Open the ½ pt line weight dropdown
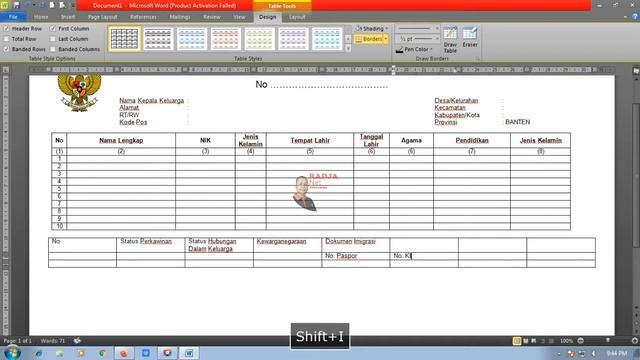This screenshot has height=360, width=640. click(417, 39)
